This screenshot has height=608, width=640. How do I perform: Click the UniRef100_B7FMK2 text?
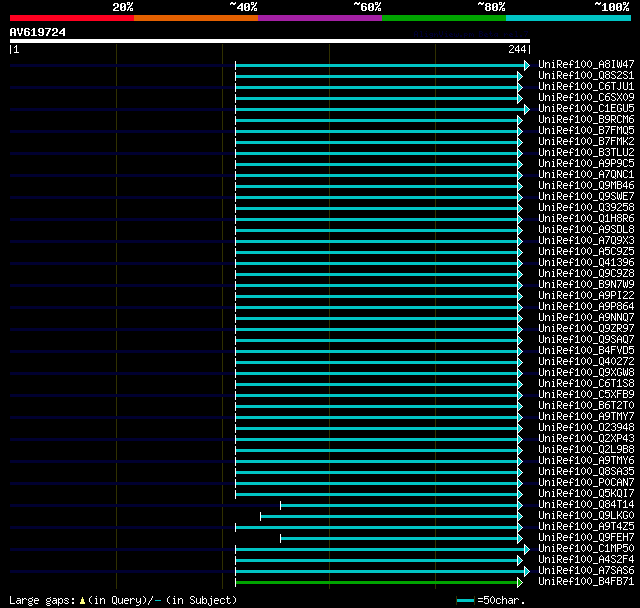(x=586, y=142)
